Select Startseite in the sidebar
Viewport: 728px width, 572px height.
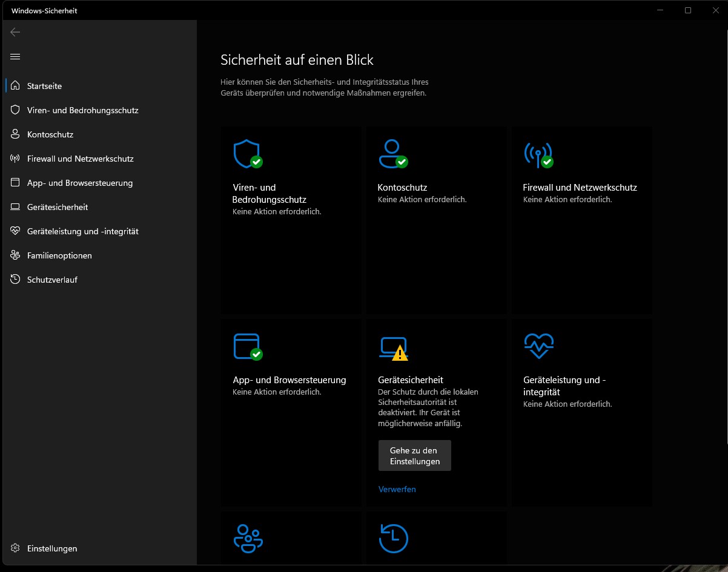[100, 86]
